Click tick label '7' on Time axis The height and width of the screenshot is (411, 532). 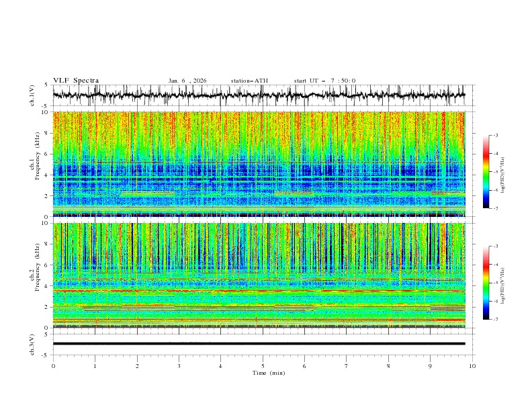347,366
